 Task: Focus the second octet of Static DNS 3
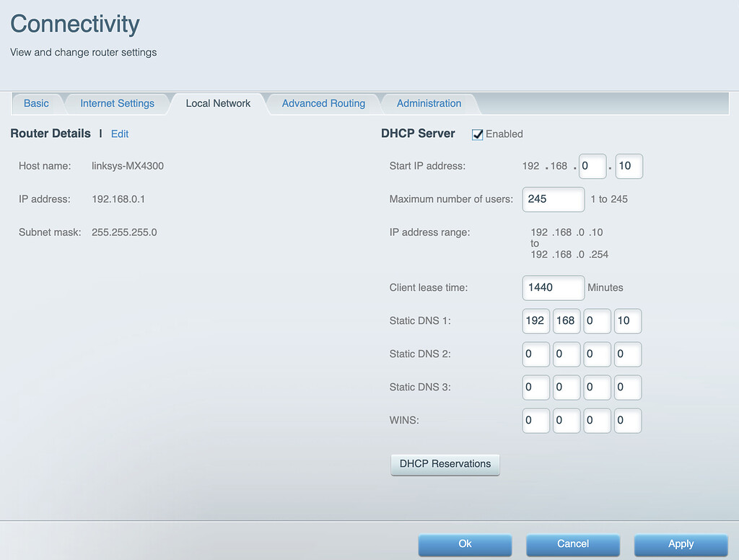(567, 388)
